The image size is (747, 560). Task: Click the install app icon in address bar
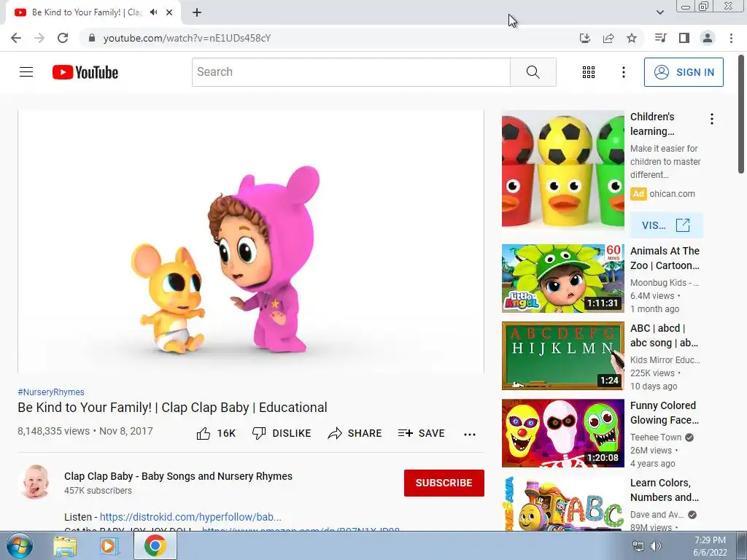(x=585, y=38)
